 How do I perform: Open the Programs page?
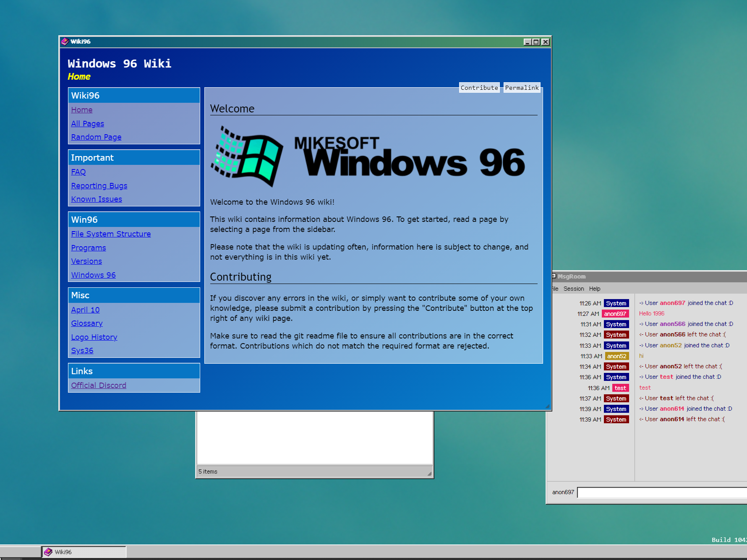coord(89,248)
